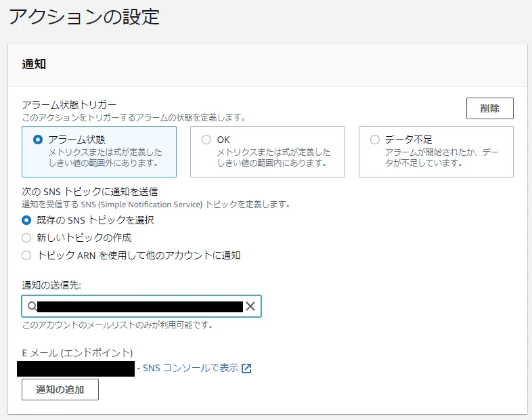Select the アラーム状態 trigger option
Image resolution: width=532 pixels, height=420 pixels.
coord(99,152)
